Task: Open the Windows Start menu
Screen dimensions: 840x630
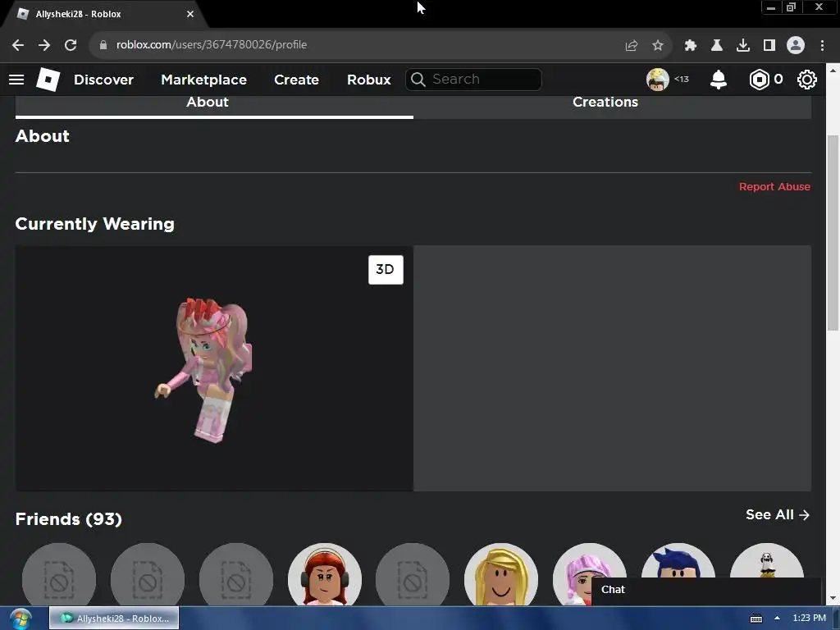Action: (21, 619)
